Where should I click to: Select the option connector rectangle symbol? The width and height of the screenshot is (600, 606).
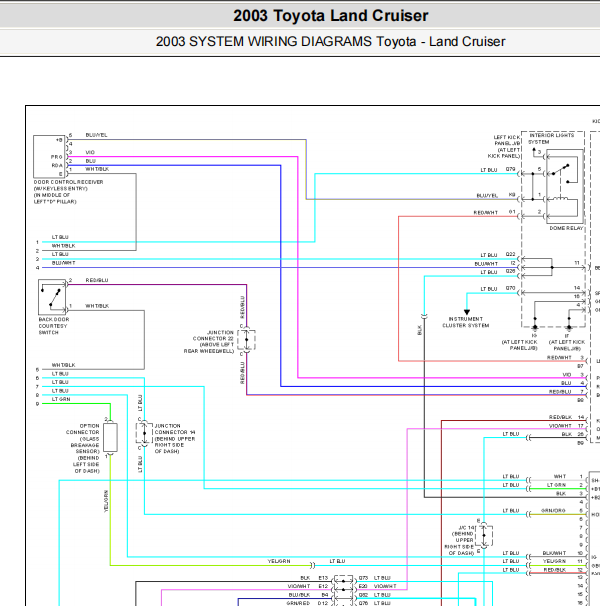pos(110,437)
